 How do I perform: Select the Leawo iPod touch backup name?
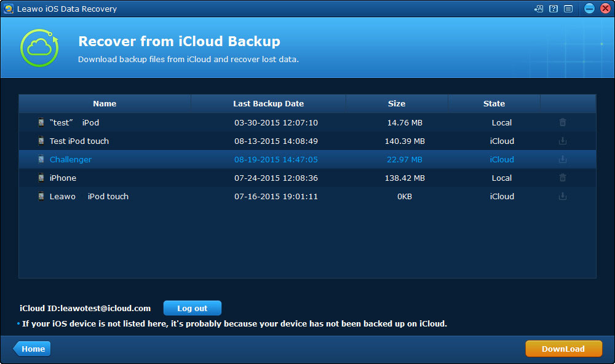coord(89,196)
